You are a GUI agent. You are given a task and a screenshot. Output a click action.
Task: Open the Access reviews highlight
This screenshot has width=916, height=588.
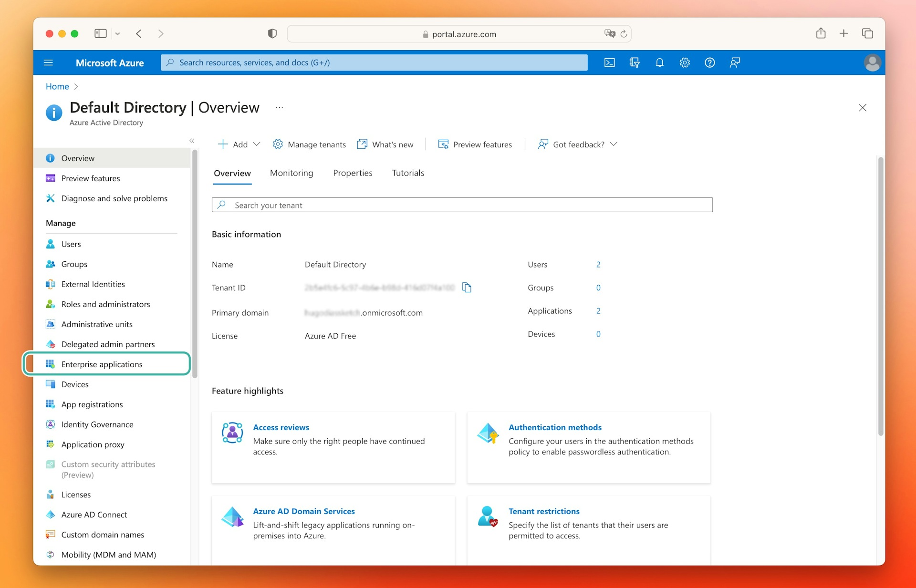pyautogui.click(x=281, y=427)
